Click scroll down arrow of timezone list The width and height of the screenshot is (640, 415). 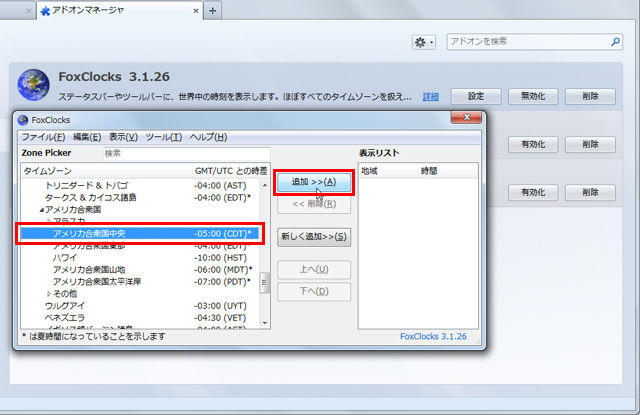(x=264, y=323)
